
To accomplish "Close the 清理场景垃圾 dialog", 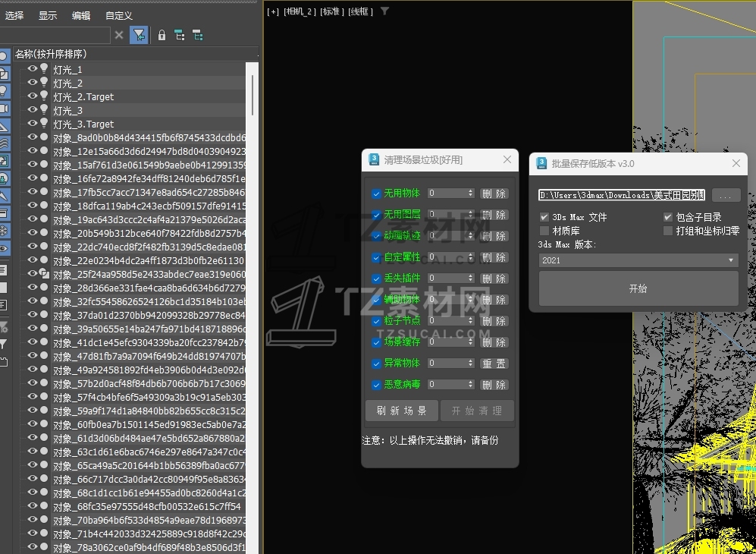I will pos(507,159).
